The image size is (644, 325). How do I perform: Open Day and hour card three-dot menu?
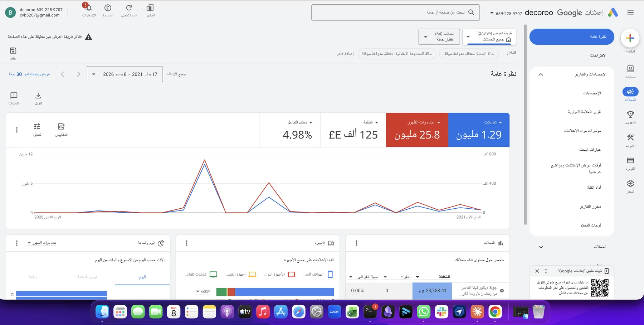[17, 243]
